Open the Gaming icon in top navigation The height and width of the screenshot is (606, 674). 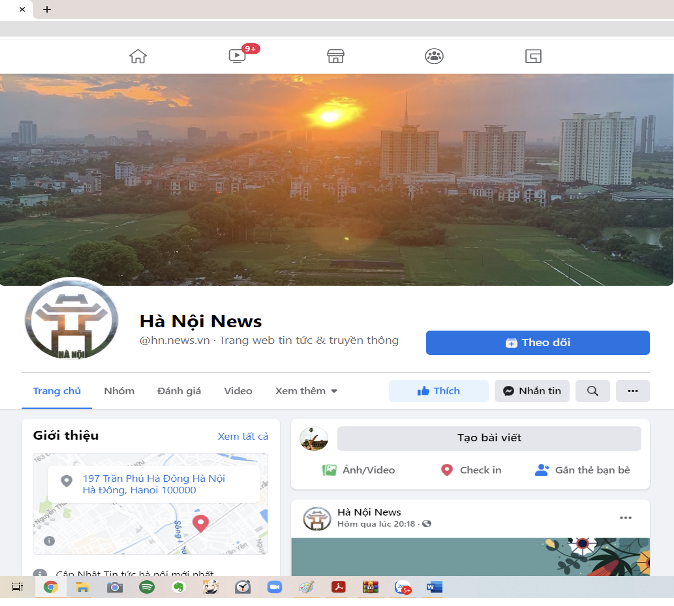click(533, 56)
